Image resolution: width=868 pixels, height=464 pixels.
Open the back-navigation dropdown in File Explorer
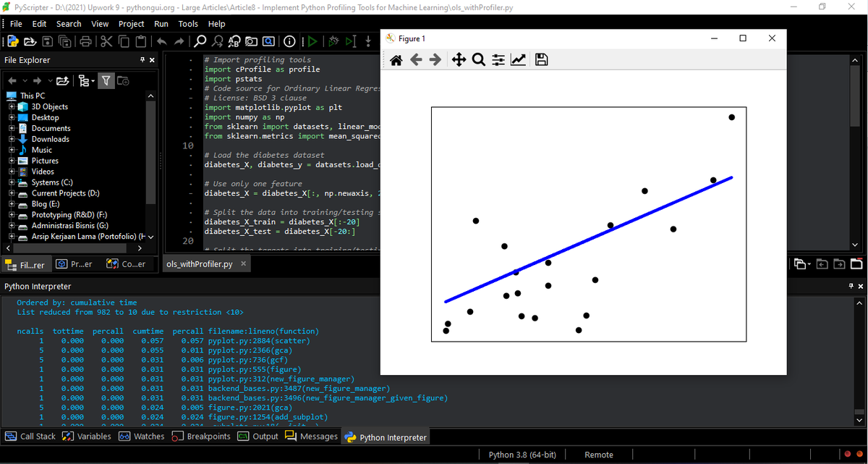[26, 81]
